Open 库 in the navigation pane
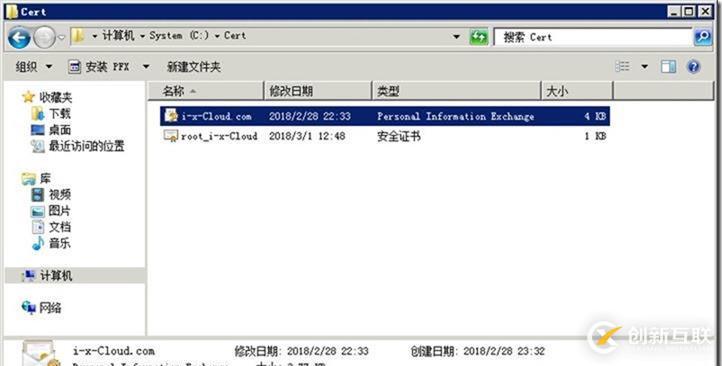722x366 pixels. point(45,178)
